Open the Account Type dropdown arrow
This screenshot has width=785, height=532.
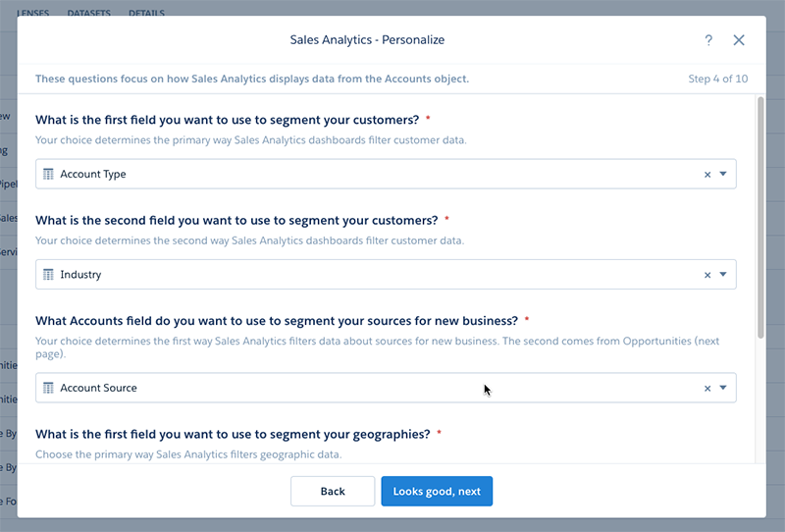tap(723, 174)
